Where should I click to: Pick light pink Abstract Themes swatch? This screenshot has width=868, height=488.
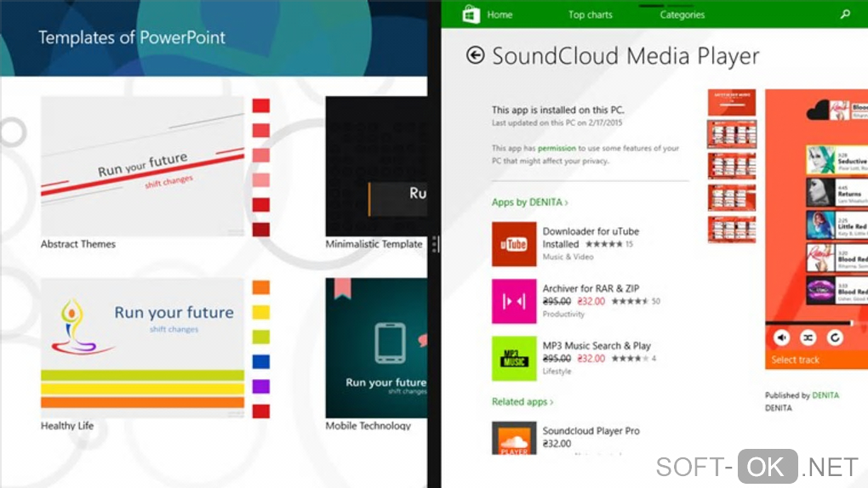tap(260, 180)
